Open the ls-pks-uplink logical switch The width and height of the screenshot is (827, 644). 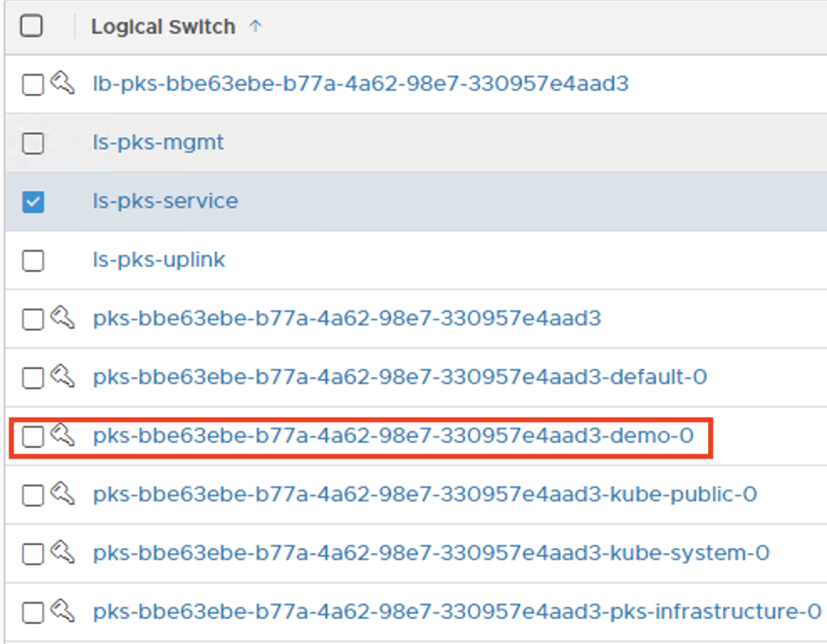[159, 260]
